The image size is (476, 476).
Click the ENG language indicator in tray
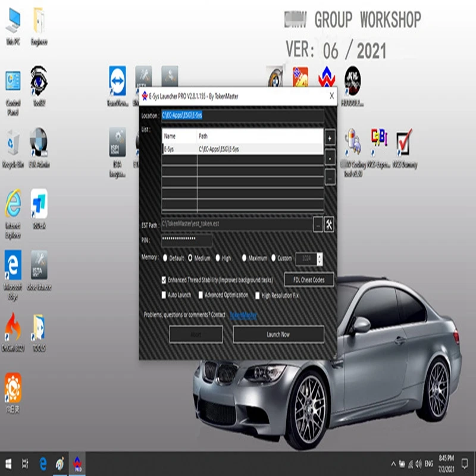coord(428,464)
